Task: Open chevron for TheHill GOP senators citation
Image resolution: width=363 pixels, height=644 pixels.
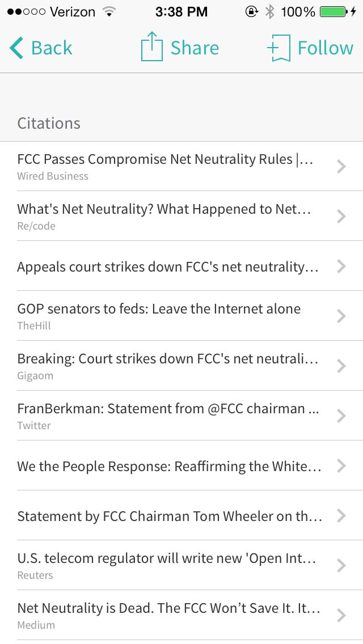Action: click(x=341, y=316)
